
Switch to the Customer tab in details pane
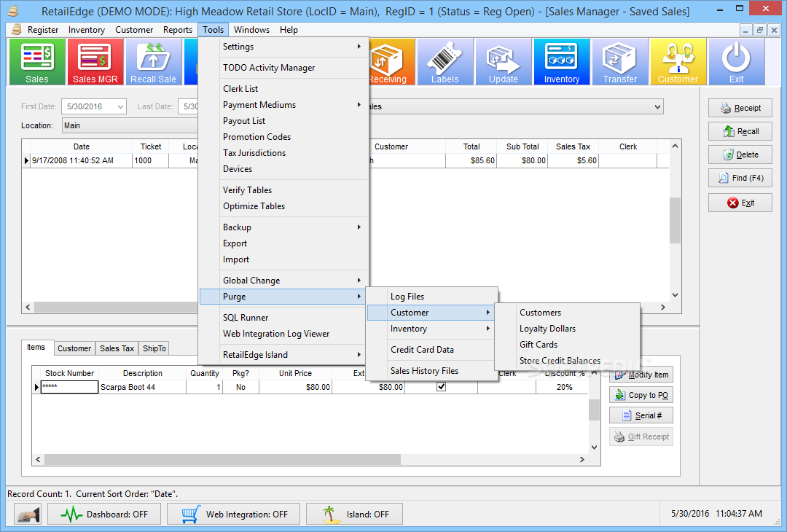point(74,348)
